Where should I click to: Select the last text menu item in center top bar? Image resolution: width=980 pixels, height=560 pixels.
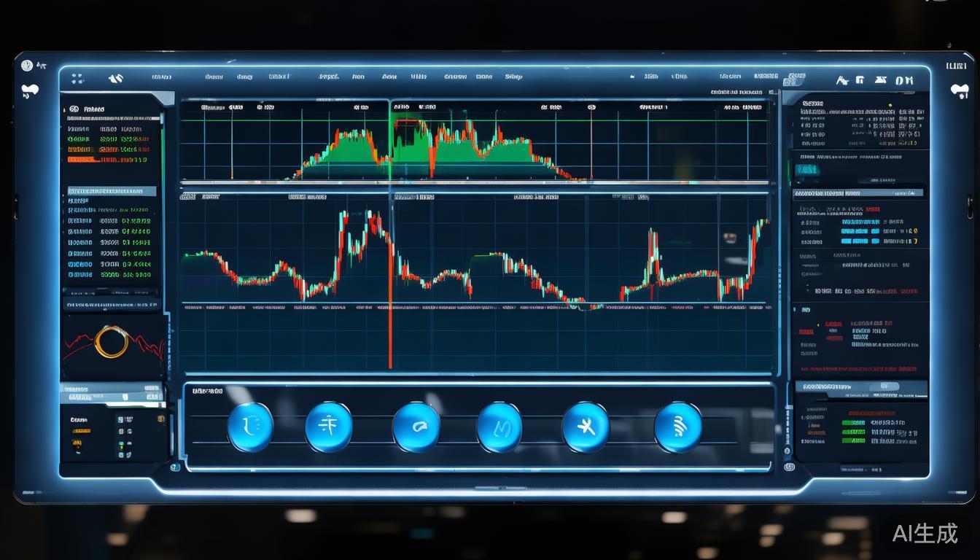pyautogui.click(x=513, y=77)
